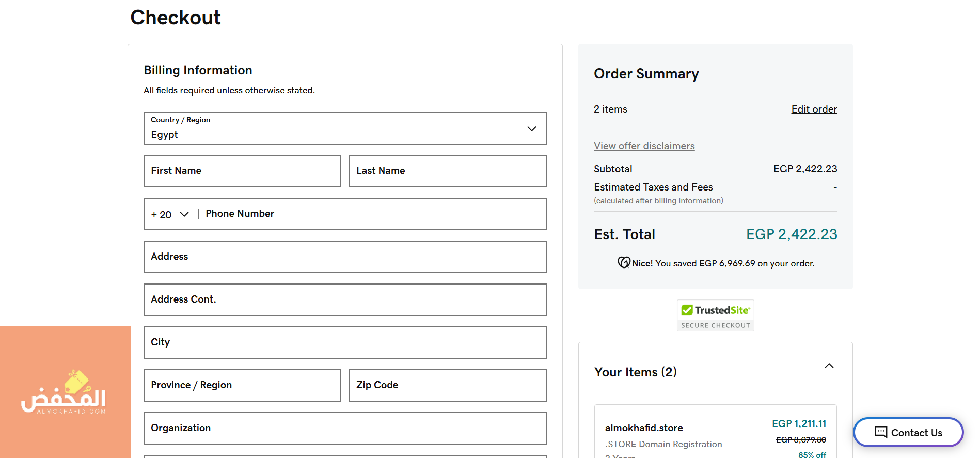Focus the Last Name field
The image size is (980, 458).
coord(447,171)
